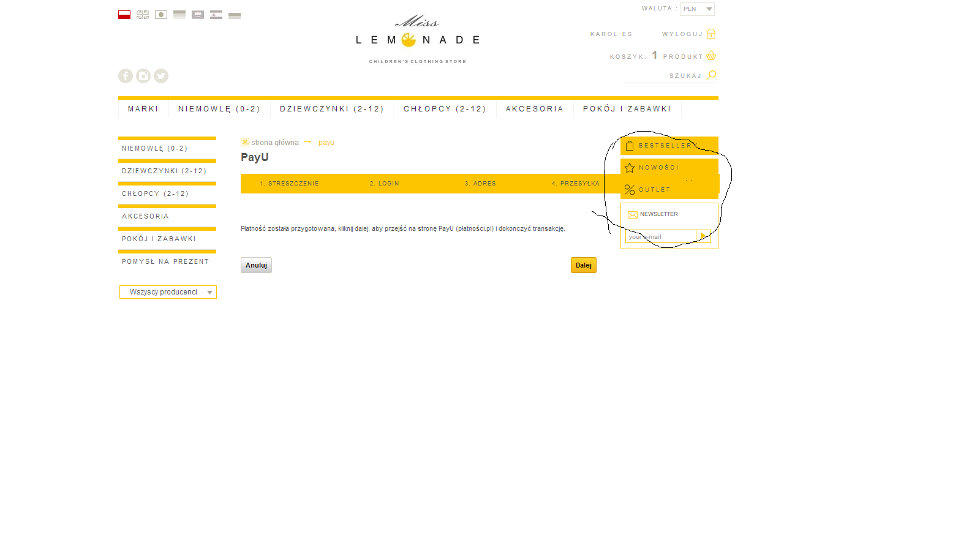Open the store's Facebook page icon

126,76
